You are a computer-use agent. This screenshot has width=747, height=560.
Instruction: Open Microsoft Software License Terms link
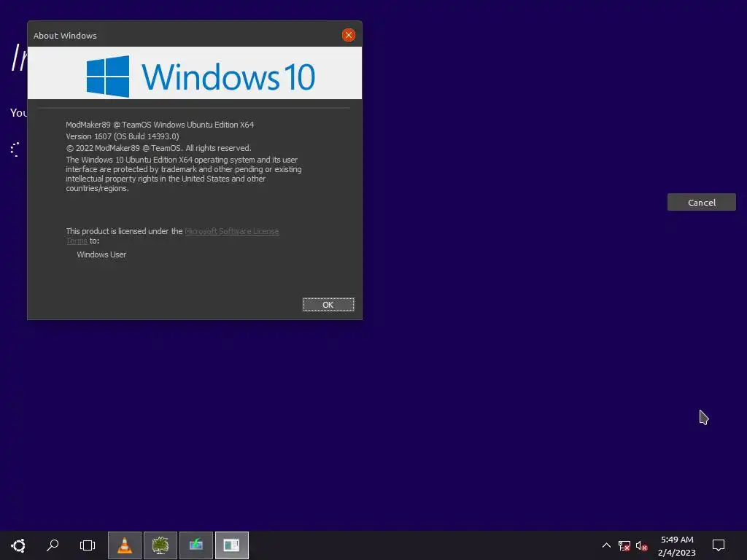coord(231,231)
